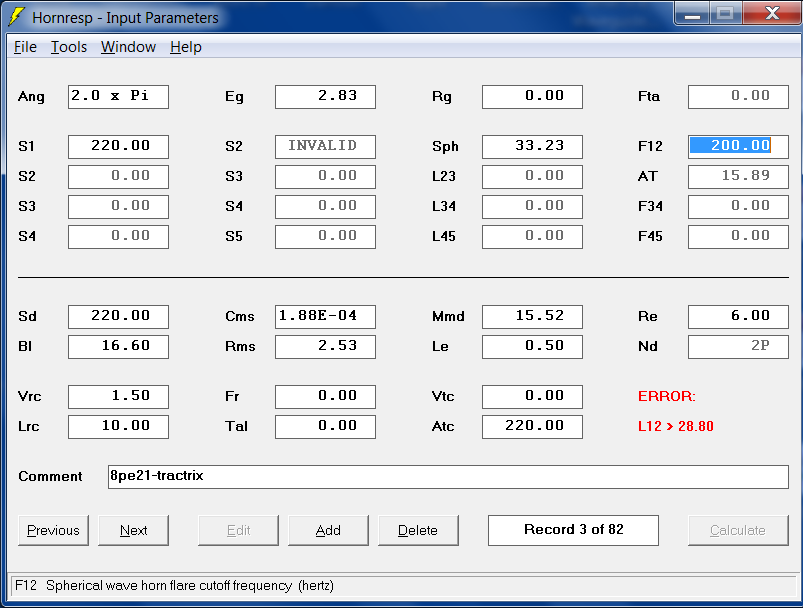Image resolution: width=803 pixels, height=608 pixels.
Task: Click the Ang label
Action: tap(31, 97)
